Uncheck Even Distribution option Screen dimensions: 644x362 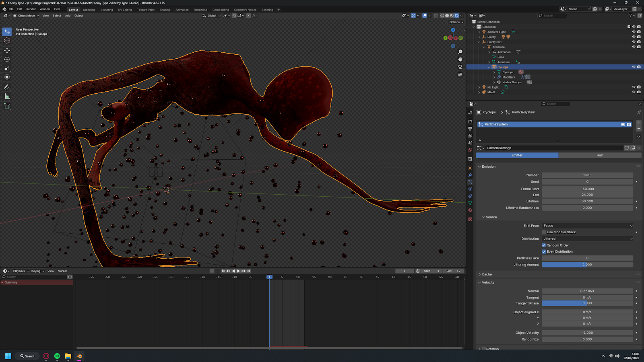pos(544,252)
